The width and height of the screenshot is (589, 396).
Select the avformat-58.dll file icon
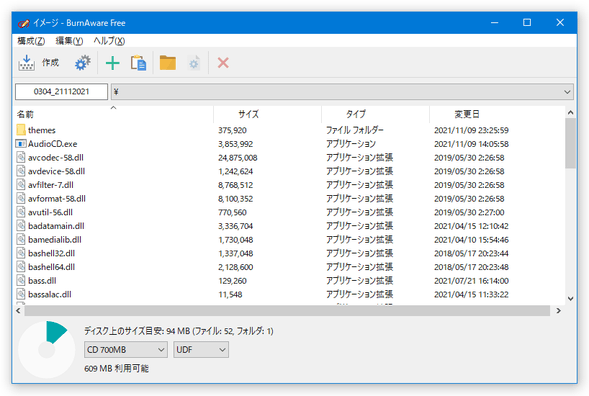point(21,198)
